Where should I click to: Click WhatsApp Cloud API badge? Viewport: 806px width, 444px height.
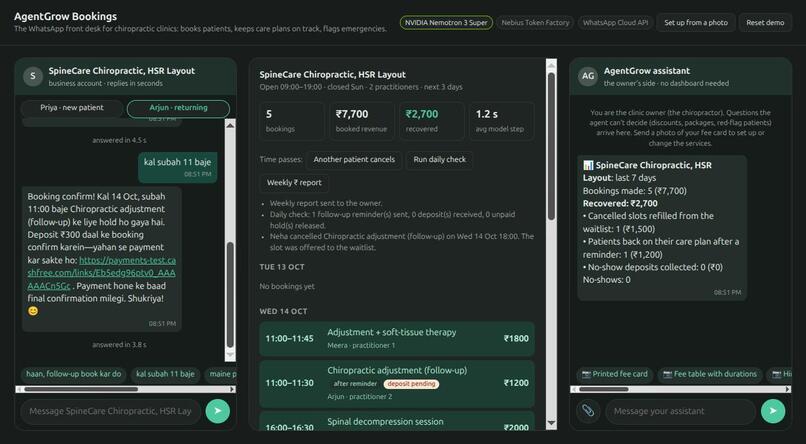pyautogui.click(x=615, y=23)
